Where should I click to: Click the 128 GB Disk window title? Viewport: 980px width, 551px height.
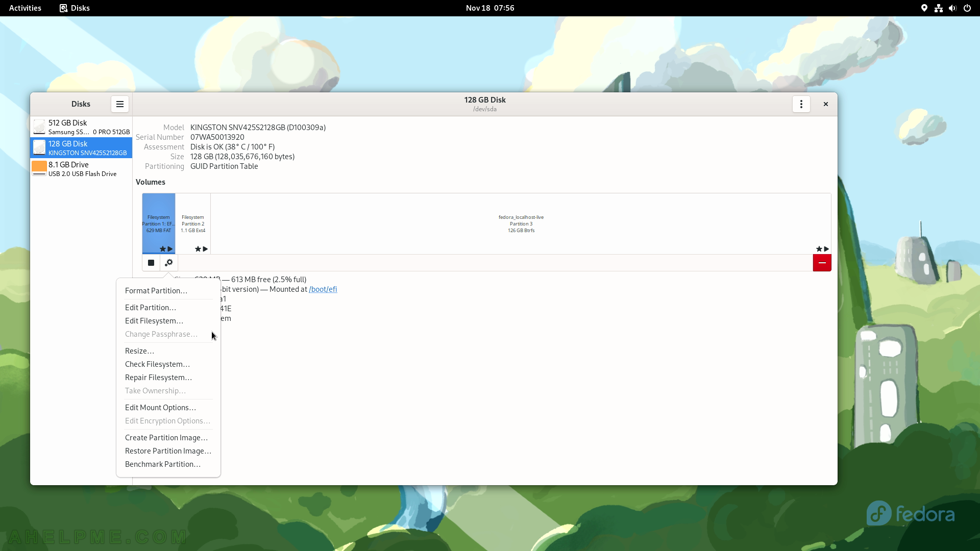tap(485, 100)
